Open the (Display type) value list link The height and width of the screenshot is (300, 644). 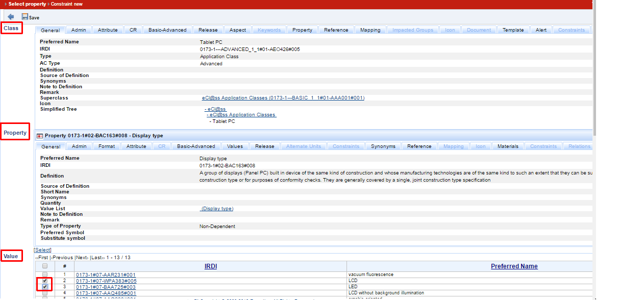[x=217, y=209]
